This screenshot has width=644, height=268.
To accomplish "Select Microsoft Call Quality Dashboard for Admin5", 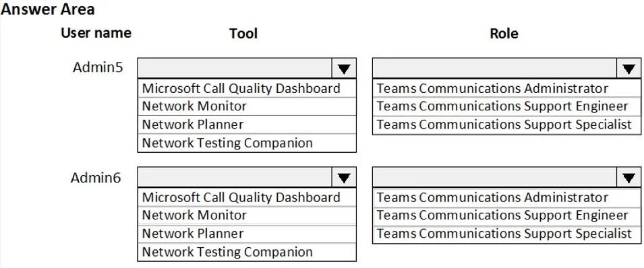I will tap(247, 88).
